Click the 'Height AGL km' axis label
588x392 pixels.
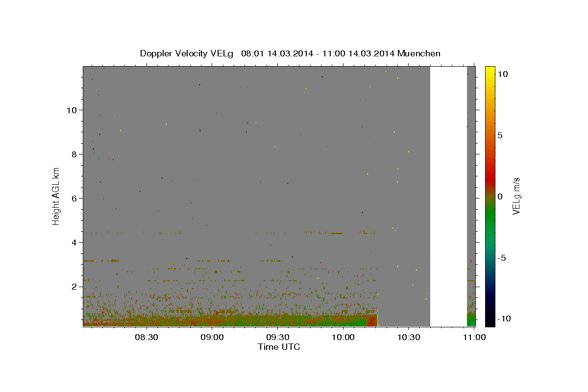coord(56,196)
